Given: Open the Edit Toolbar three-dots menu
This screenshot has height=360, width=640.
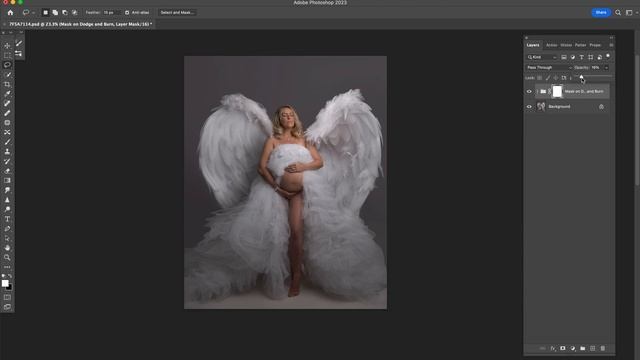Looking at the screenshot, I should point(7,267).
